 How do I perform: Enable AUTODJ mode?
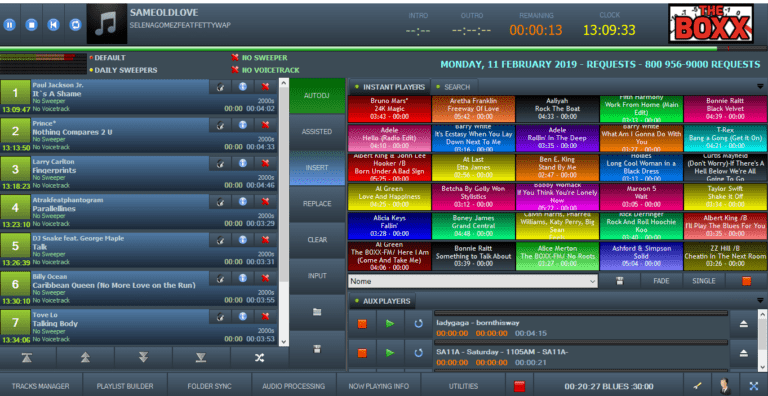click(317, 96)
